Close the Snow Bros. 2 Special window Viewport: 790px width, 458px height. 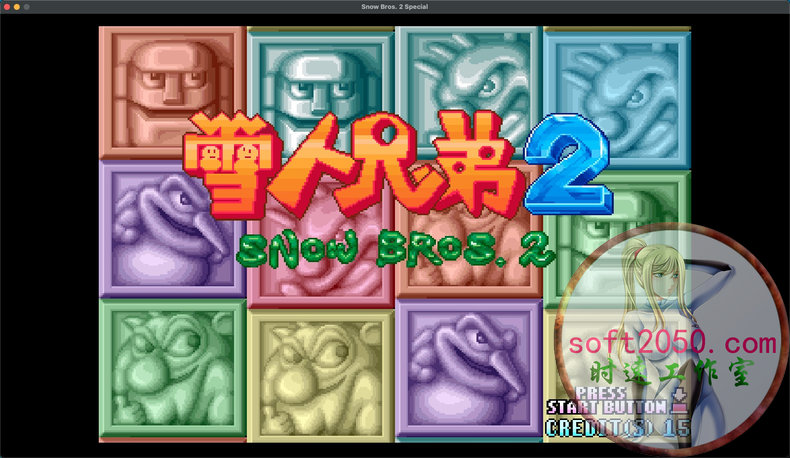(8, 7)
